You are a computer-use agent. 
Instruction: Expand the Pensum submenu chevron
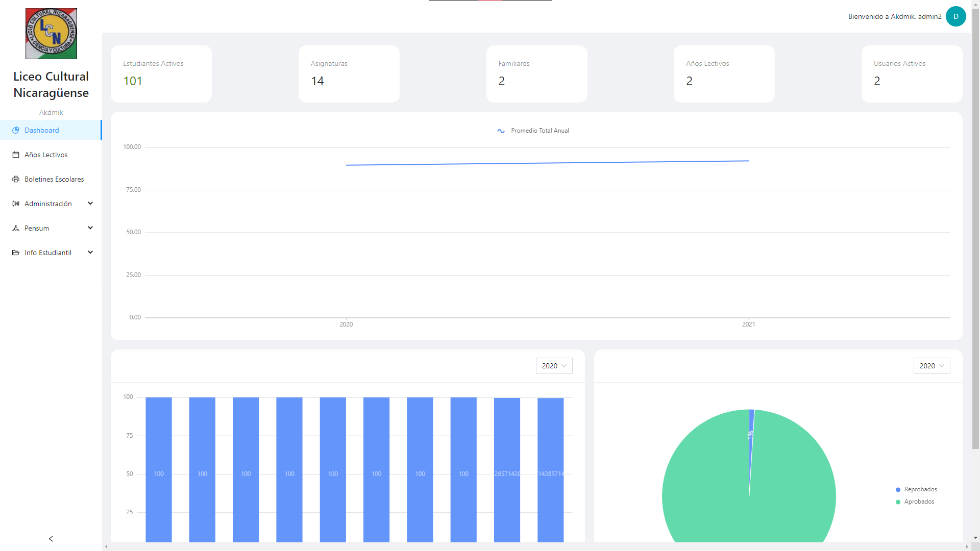(90, 228)
